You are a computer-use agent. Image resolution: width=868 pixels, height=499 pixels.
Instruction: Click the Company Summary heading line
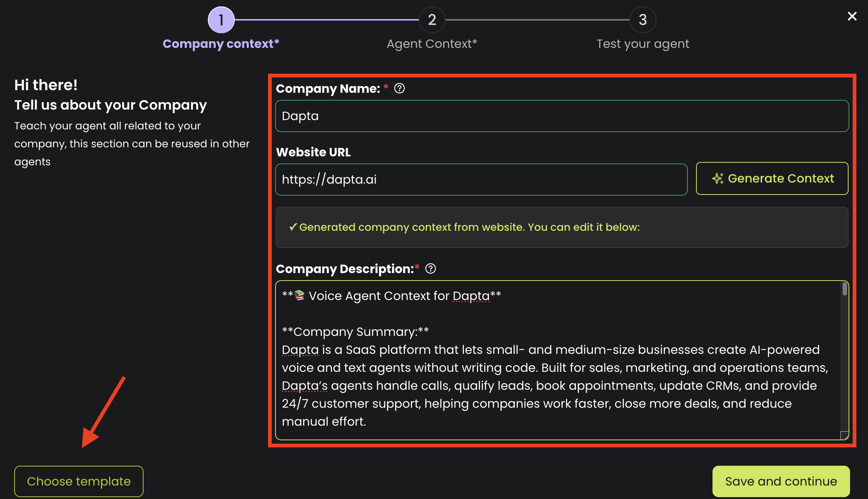[x=355, y=332]
